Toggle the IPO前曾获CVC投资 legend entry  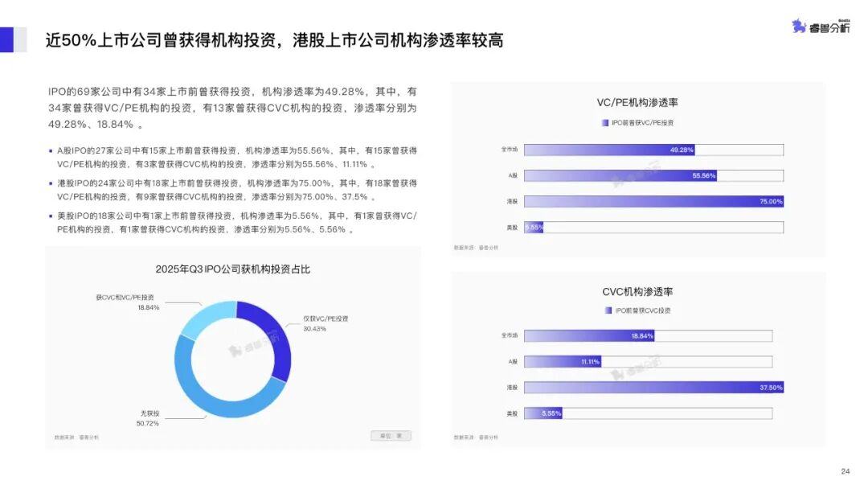pyautogui.click(x=639, y=310)
